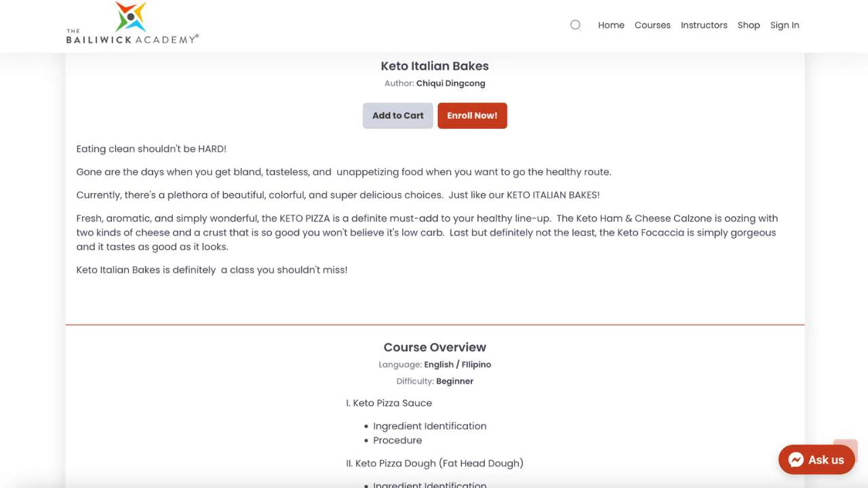The width and height of the screenshot is (868, 488).
Task: Click Sign In in the header
Action: pos(785,25)
